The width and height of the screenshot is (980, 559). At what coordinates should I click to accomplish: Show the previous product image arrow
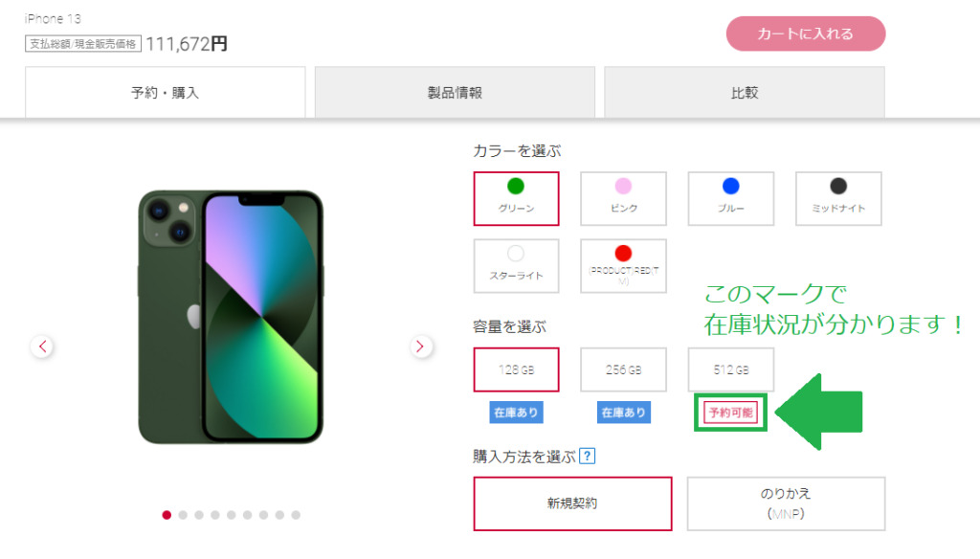tap(42, 347)
